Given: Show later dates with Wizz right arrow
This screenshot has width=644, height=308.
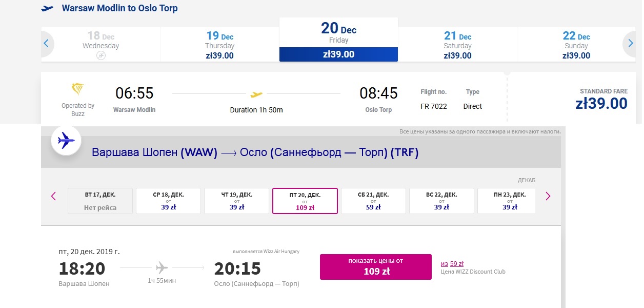Looking at the screenshot, I should 548,196.
